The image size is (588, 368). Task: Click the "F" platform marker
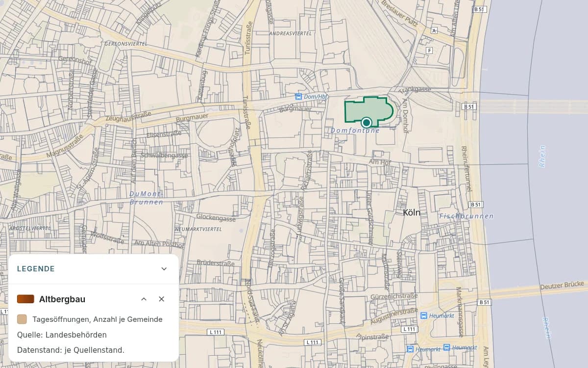[430, 51]
